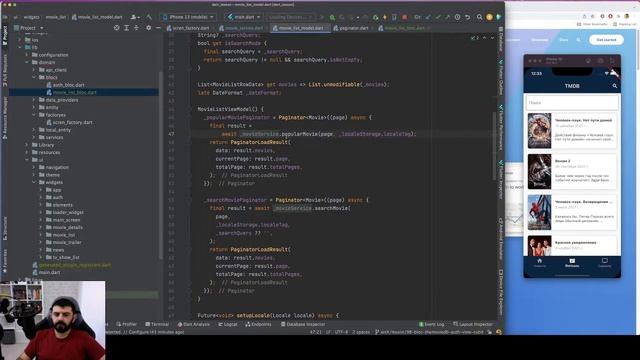The image size is (640, 360).
Task: Click line 47 in the editor gutter
Action: point(171,134)
